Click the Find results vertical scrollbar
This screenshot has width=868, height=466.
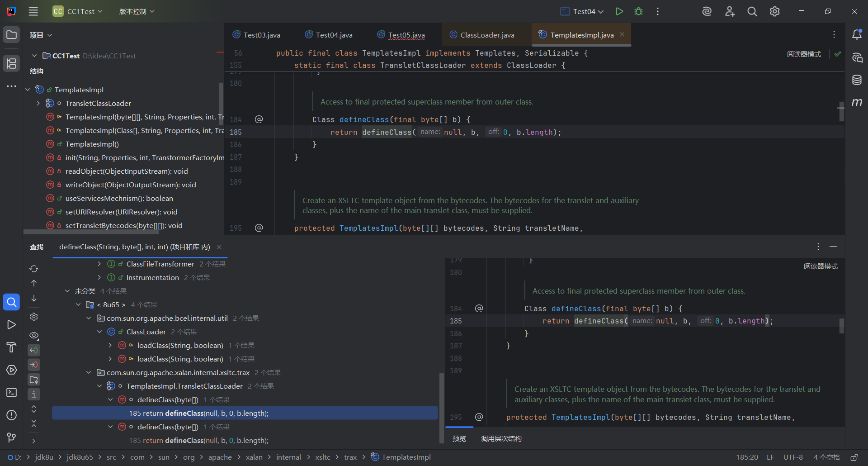(x=441, y=407)
